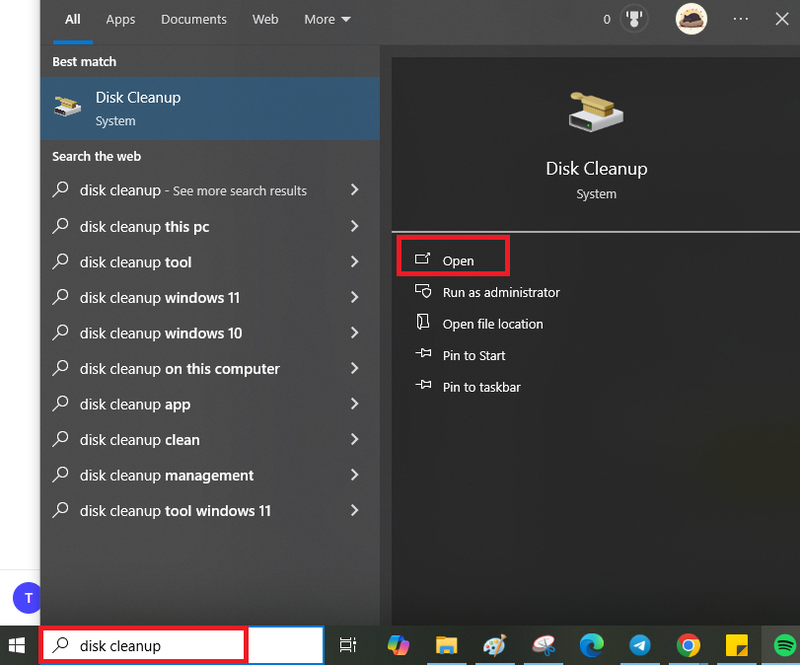Launch Paint from the taskbar

[495, 645]
